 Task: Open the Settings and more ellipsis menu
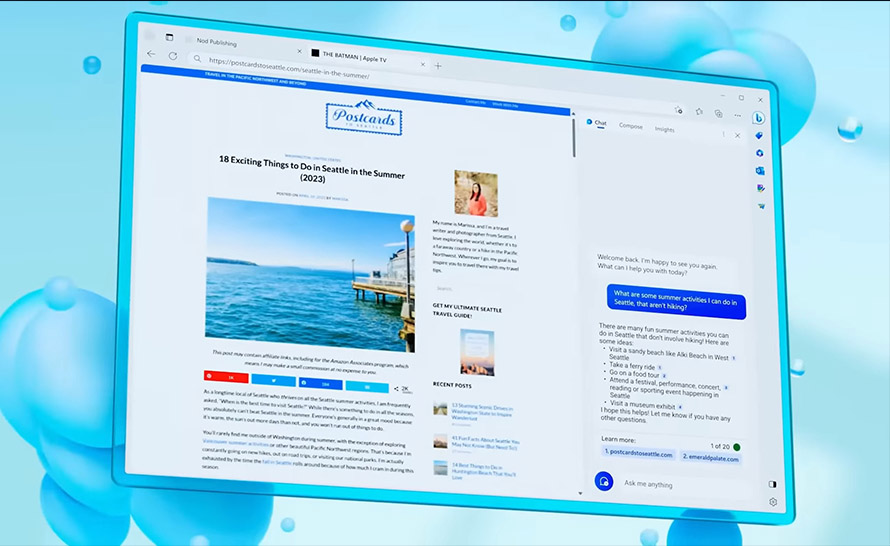[737, 115]
